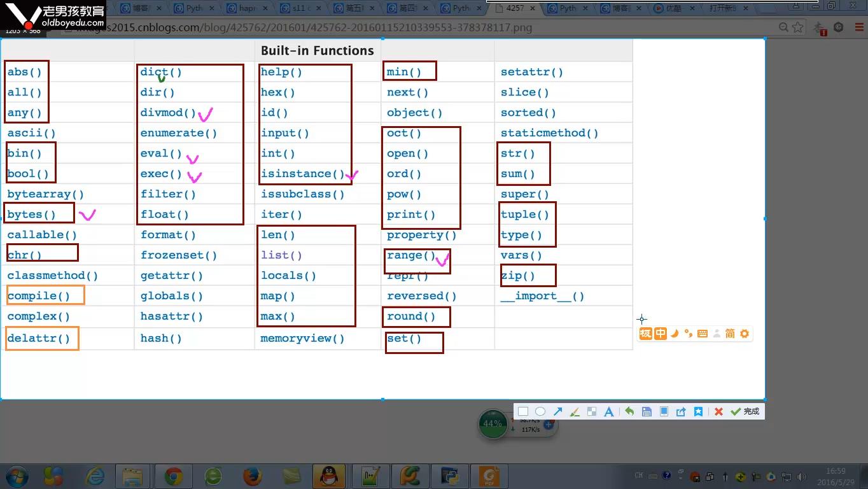Open the IME soft keyboard icon
The height and width of the screenshot is (489, 868).
click(x=703, y=334)
